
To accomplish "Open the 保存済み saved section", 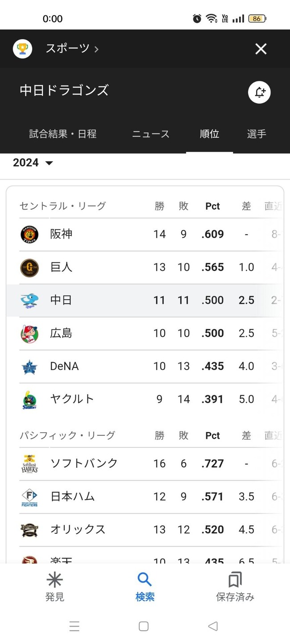I will [235, 586].
